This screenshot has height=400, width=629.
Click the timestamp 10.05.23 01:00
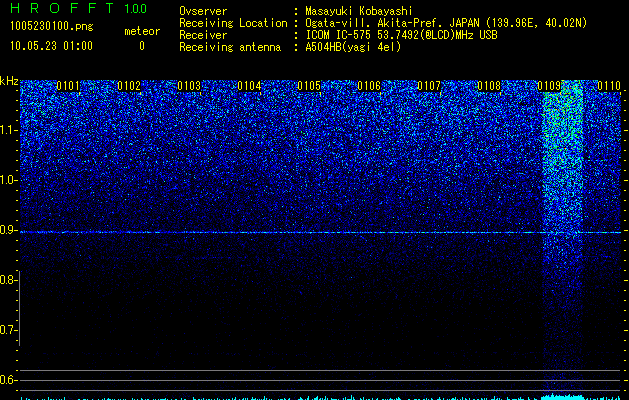[x=51, y=46]
